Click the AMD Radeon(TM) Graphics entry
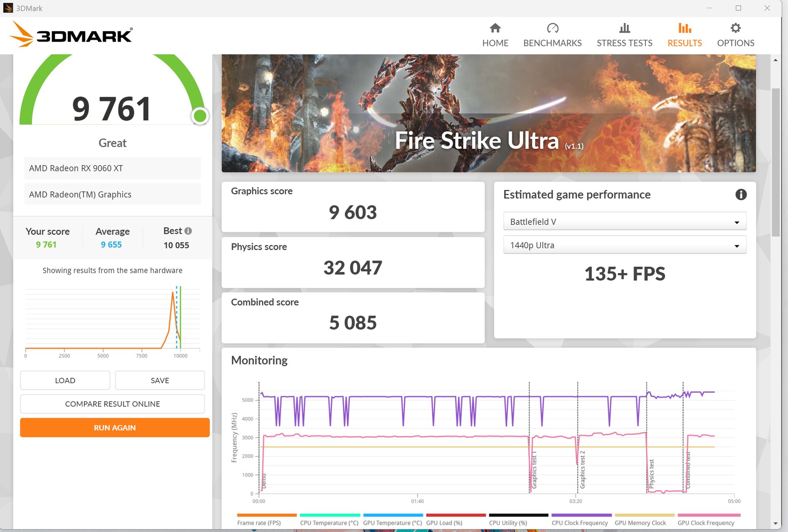This screenshot has width=788, height=532. click(113, 194)
